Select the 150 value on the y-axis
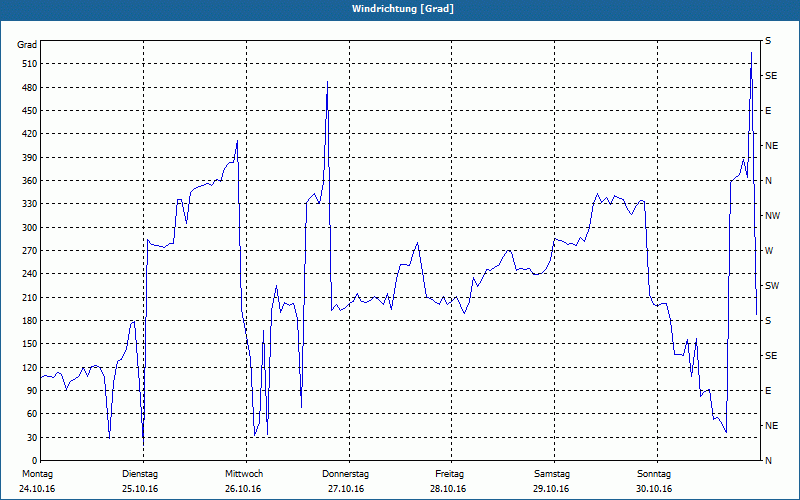The image size is (800, 500). pyautogui.click(x=29, y=343)
